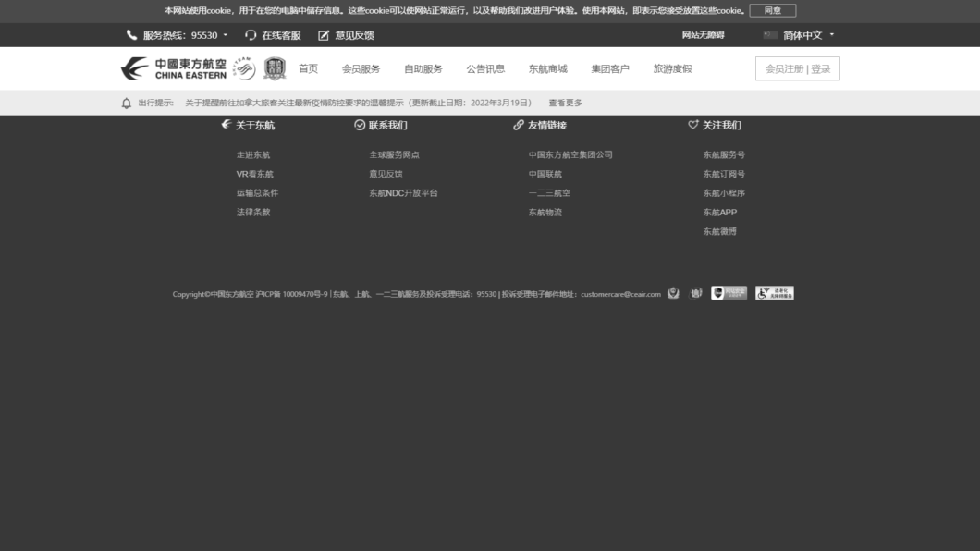Open 东航NDC开放平台 footer link
980x551 pixels.
coord(403,193)
